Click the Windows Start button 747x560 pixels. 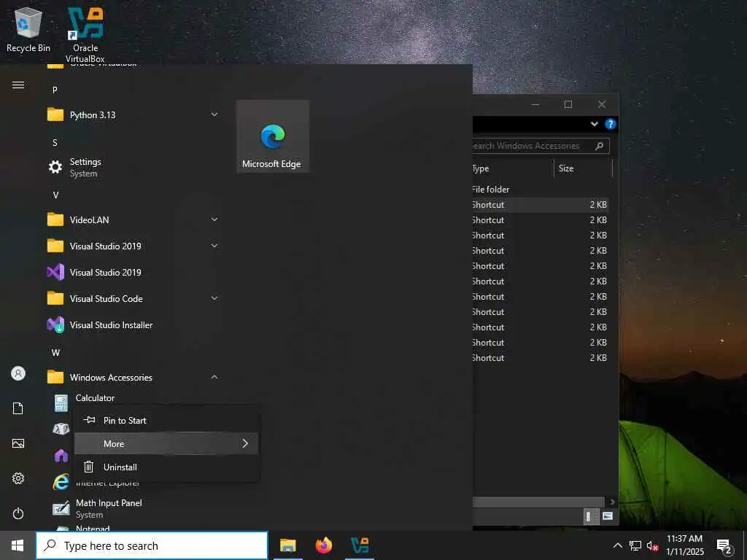18,545
